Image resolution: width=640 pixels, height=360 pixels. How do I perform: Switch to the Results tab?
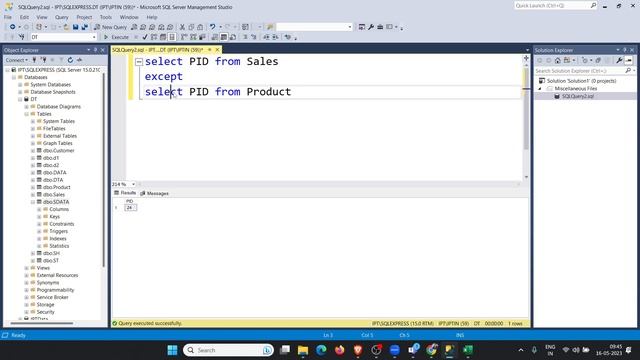pos(125,193)
